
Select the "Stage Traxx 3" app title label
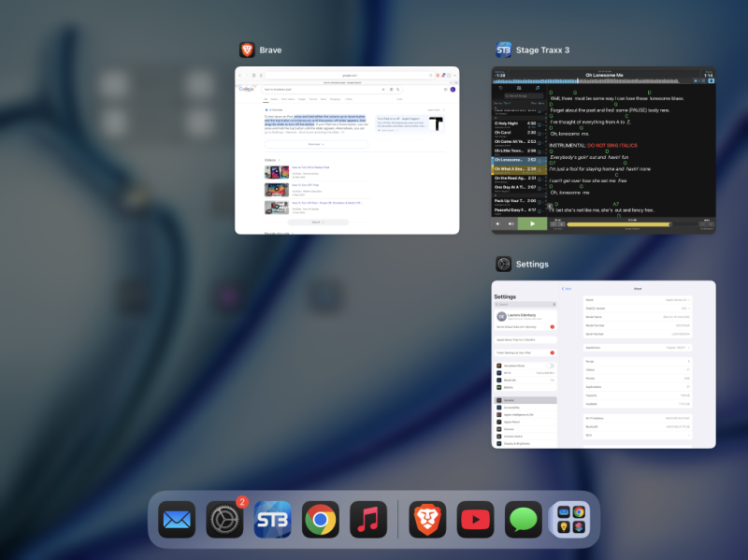(x=543, y=50)
